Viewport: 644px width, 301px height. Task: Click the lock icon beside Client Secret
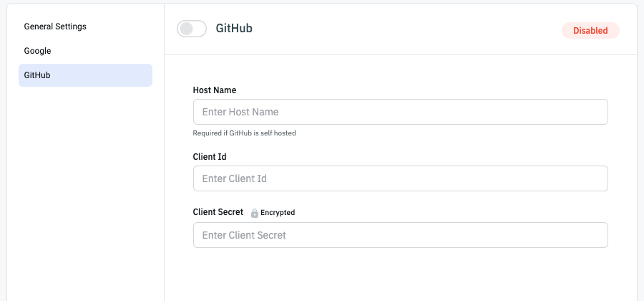(254, 213)
